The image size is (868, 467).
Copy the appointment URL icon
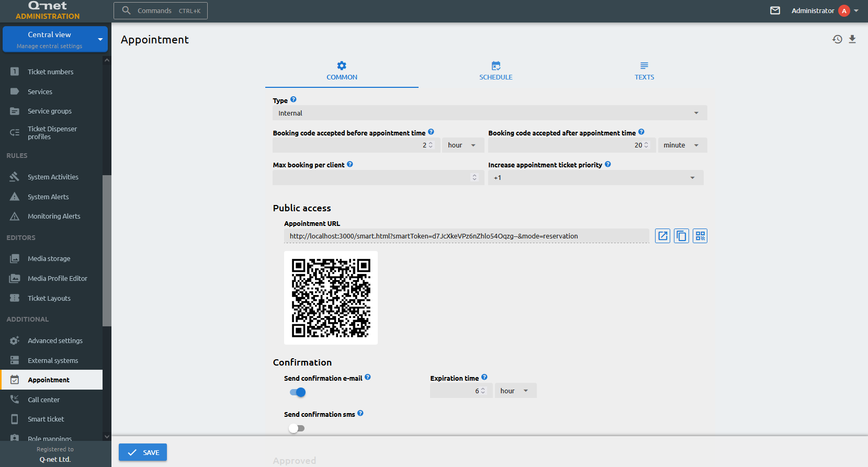(x=681, y=236)
